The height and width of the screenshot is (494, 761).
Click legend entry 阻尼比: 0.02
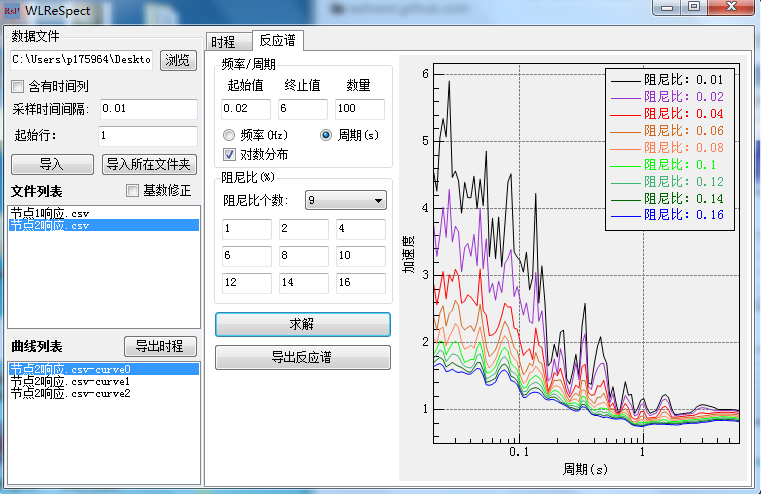pos(667,97)
